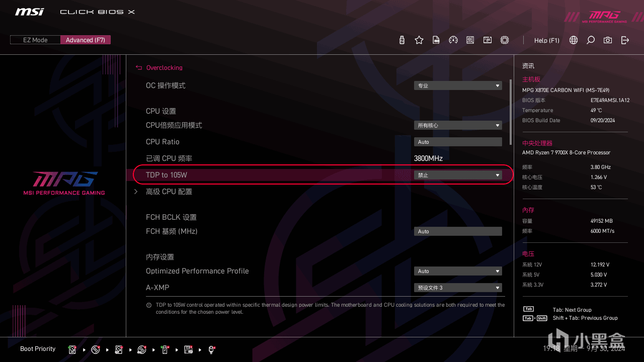This screenshot has width=644, height=362.
Task: Select the second boot device disc icon
Action: pyautogui.click(x=96, y=349)
